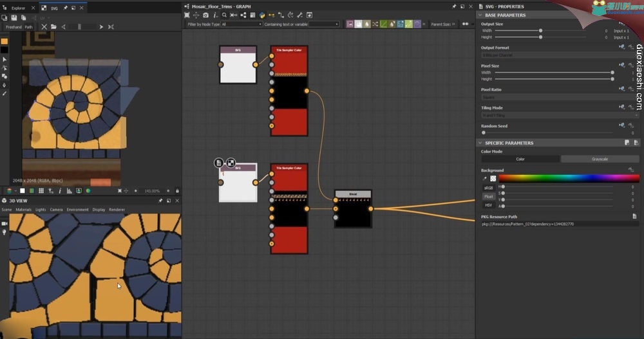Screen dimensions: 644x339
Task: Click the shuffle arrows node icon
Action: point(375,24)
